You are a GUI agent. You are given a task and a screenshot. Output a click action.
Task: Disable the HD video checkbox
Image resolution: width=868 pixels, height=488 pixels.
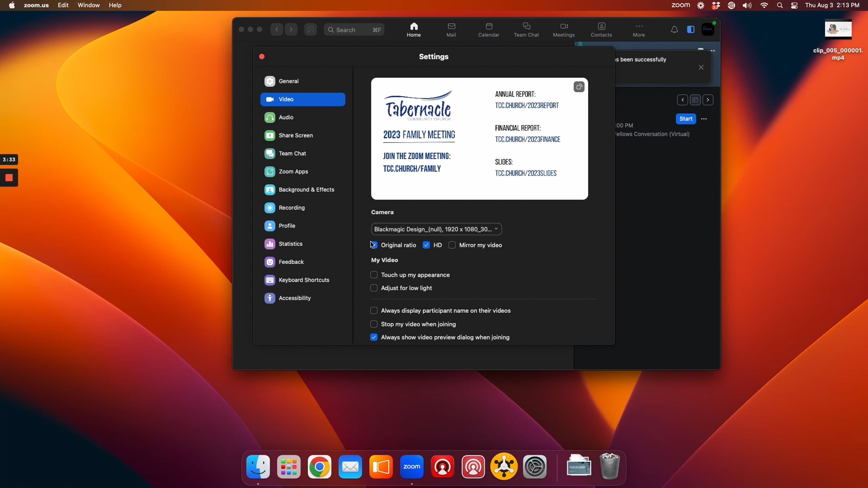click(426, 245)
